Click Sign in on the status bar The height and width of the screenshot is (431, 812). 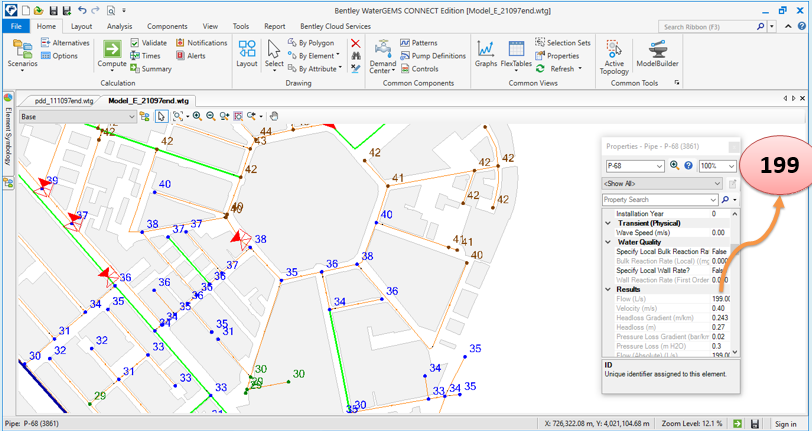click(786, 424)
